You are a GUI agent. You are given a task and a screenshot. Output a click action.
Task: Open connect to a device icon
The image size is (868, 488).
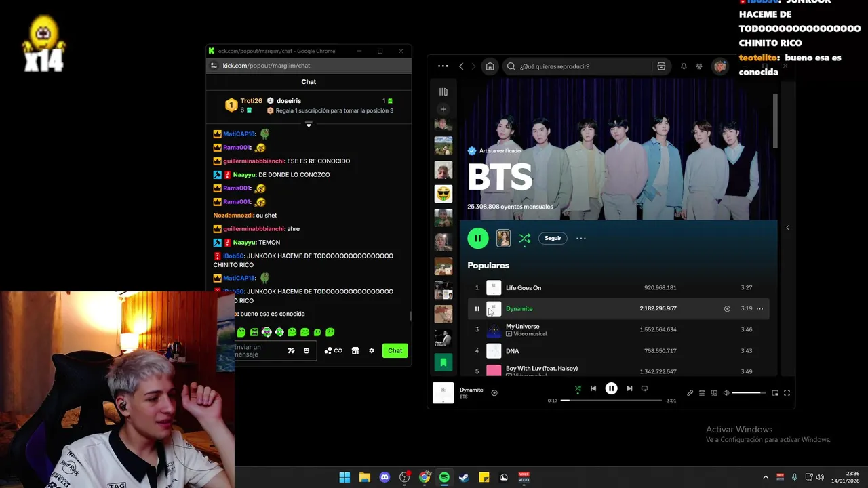coord(714,393)
